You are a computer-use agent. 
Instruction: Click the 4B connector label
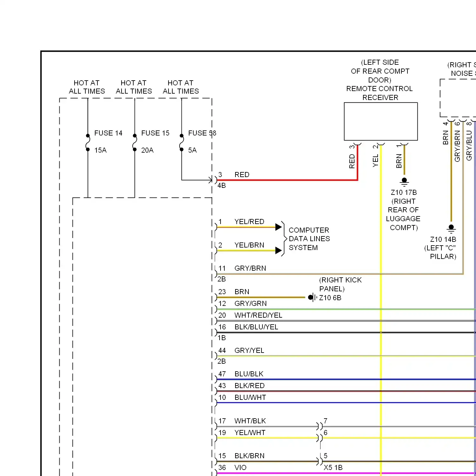221,185
